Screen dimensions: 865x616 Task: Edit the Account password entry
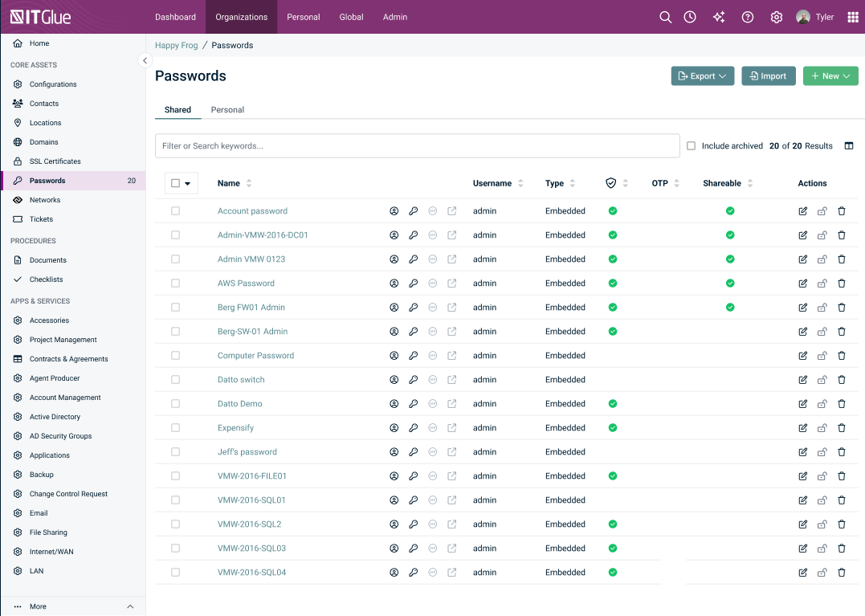tap(802, 211)
